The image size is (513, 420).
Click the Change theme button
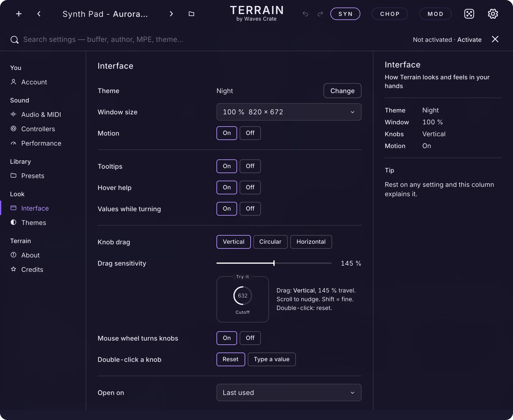[343, 91]
